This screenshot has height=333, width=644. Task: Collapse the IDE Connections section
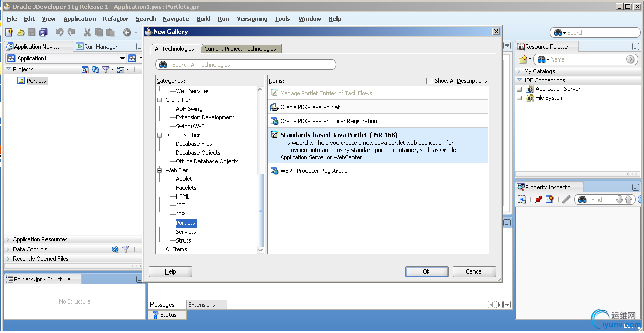[519, 80]
